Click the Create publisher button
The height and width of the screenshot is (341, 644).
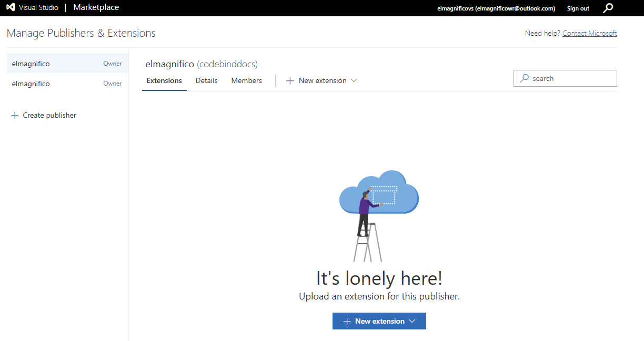(x=44, y=115)
